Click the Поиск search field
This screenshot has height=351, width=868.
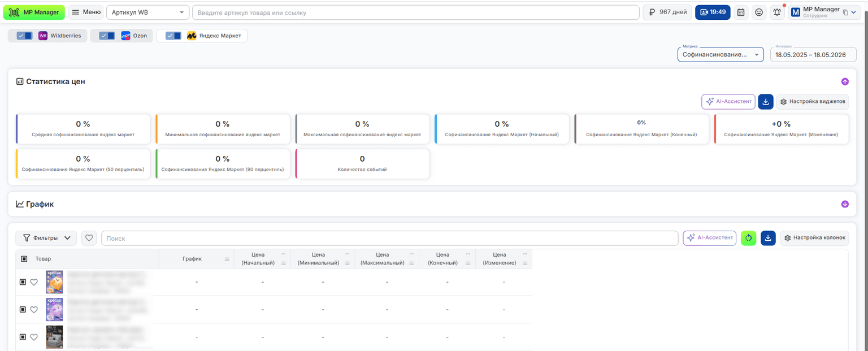[389, 239]
